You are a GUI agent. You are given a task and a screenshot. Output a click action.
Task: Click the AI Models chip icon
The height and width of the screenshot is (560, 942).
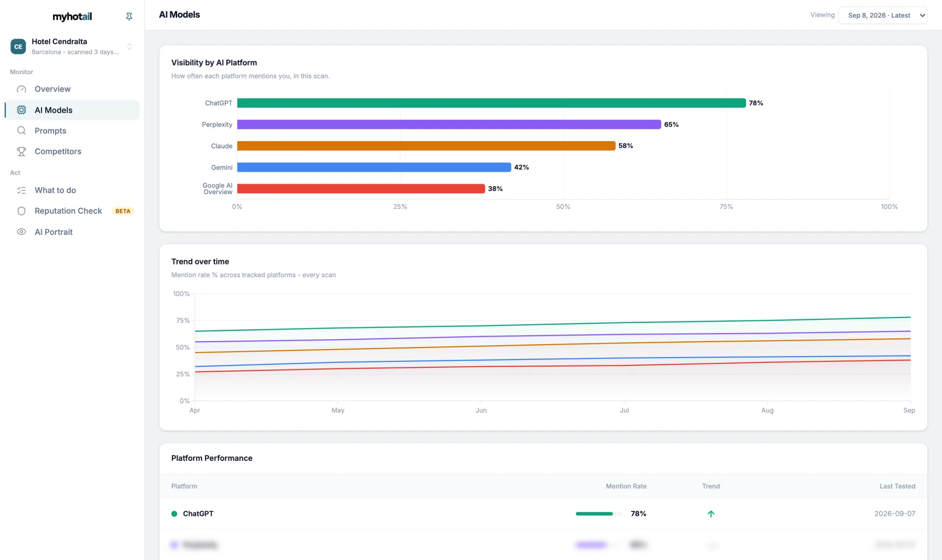(22, 110)
